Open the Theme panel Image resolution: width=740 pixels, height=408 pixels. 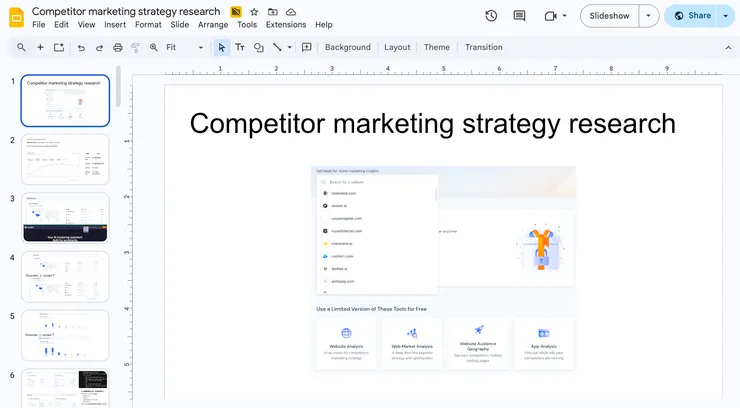coord(437,47)
